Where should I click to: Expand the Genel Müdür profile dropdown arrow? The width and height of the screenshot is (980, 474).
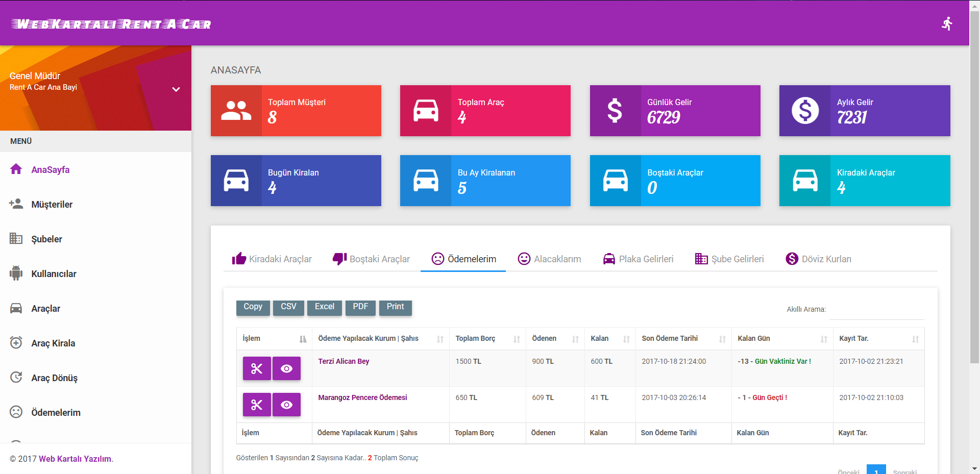176,89
